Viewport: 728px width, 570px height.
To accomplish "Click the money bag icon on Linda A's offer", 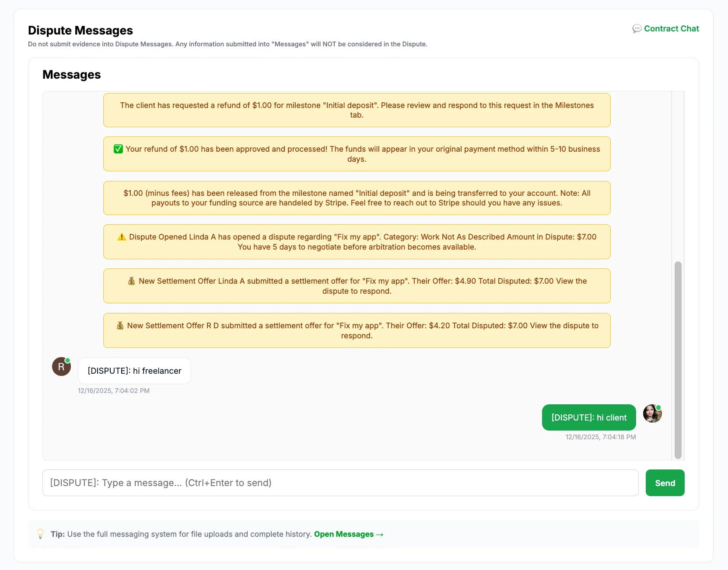I will tap(131, 281).
